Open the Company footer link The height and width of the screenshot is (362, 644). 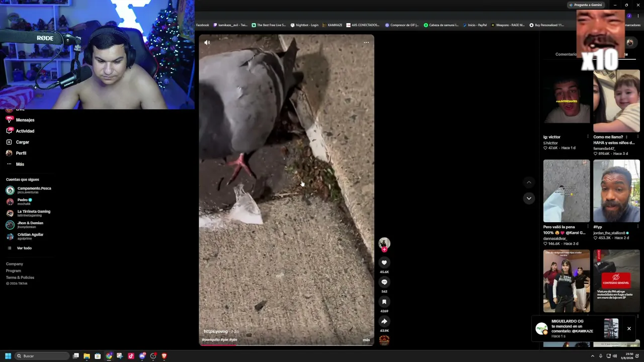pyautogui.click(x=15, y=264)
